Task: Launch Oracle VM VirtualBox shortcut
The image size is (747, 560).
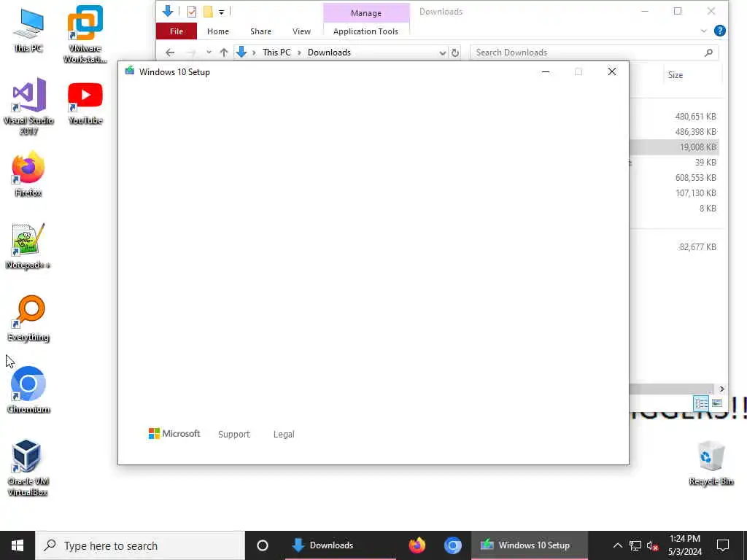Action: point(28,467)
